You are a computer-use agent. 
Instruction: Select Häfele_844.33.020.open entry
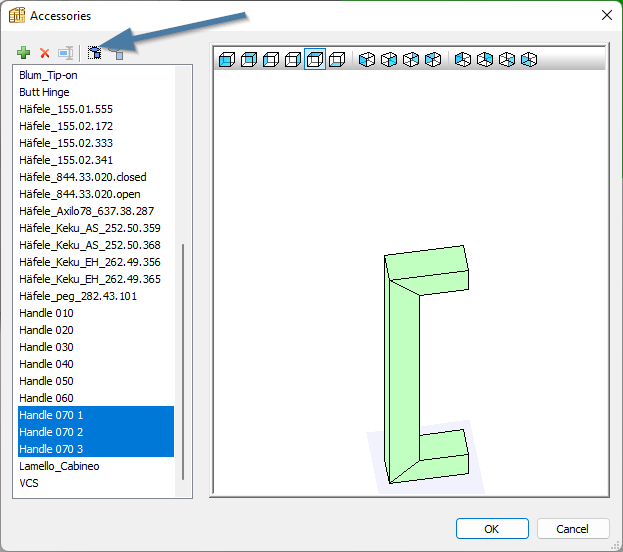96,194
